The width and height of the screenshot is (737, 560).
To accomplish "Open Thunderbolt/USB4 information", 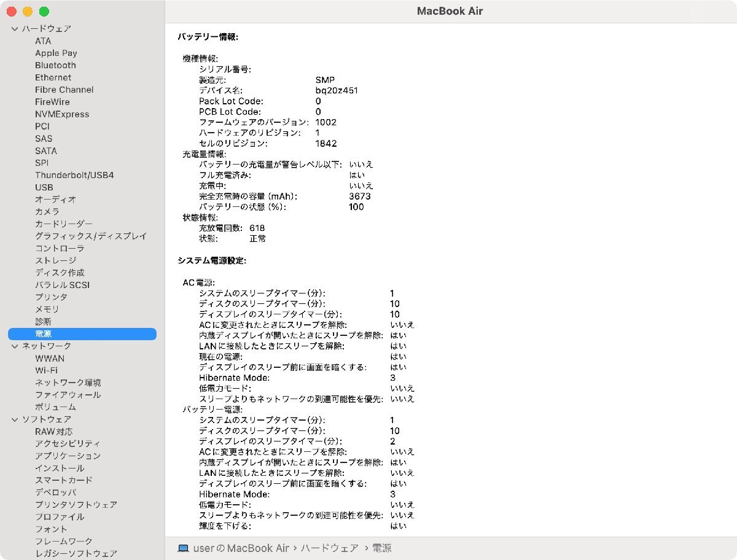I will (x=74, y=175).
